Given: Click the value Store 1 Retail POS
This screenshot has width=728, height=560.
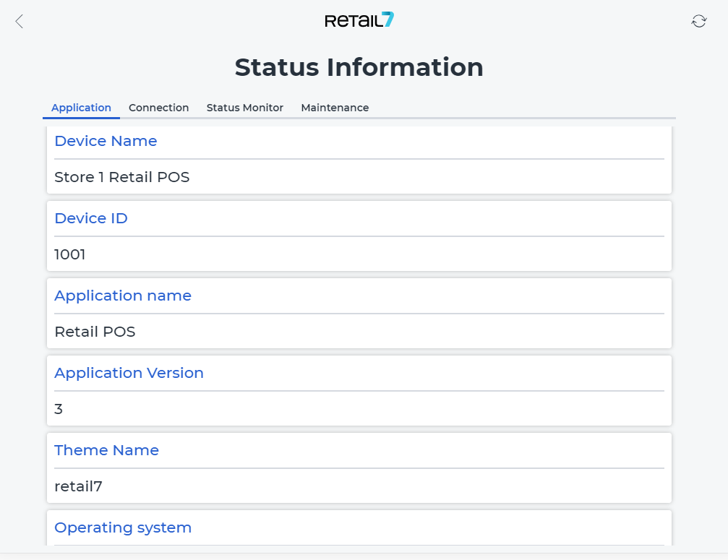Looking at the screenshot, I should click(x=122, y=177).
